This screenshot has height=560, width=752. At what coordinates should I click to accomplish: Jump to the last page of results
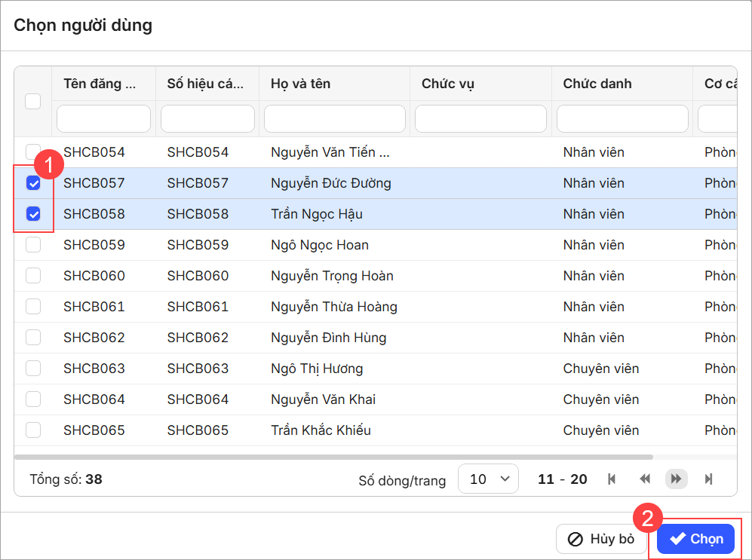(x=708, y=479)
